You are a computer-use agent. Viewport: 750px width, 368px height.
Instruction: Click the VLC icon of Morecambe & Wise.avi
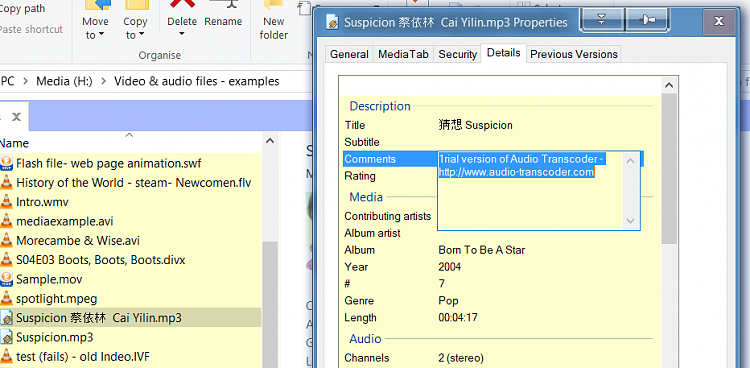tap(6, 240)
